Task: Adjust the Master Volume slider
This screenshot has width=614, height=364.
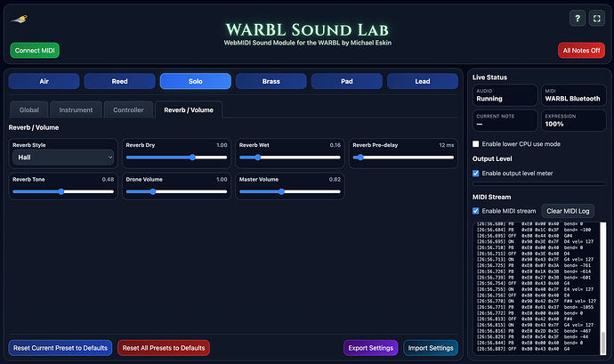Action: (290, 191)
